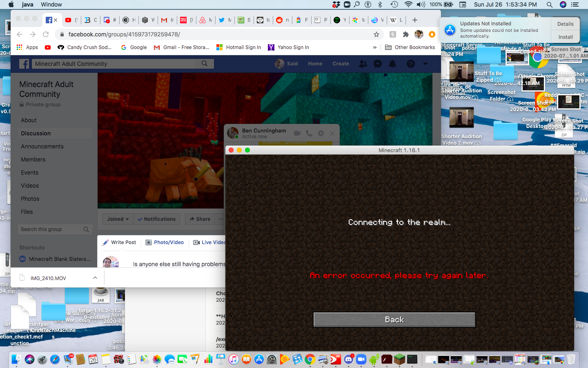Switch to the Twitter tab in Chrome
Screen dimensions: 588x368
tap(225, 20)
